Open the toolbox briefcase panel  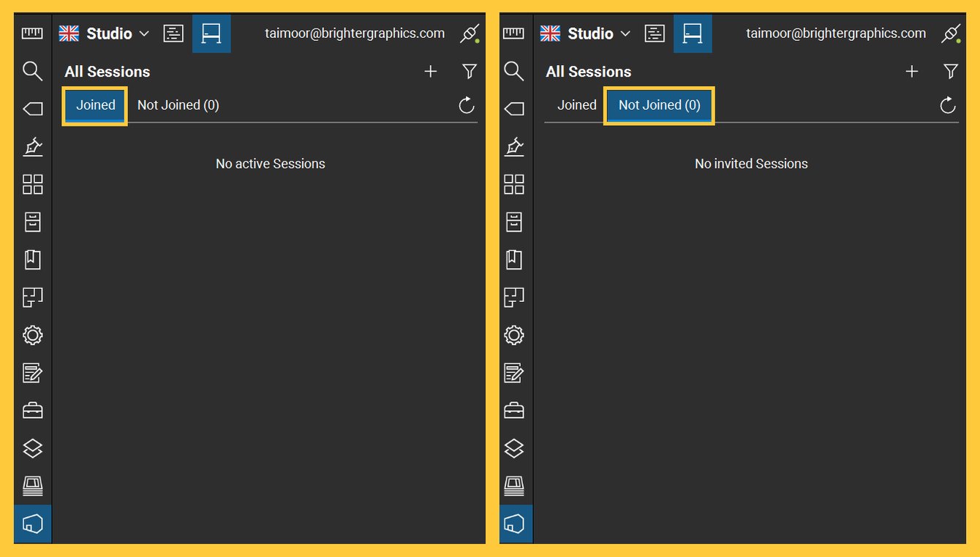pyautogui.click(x=32, y=410)
